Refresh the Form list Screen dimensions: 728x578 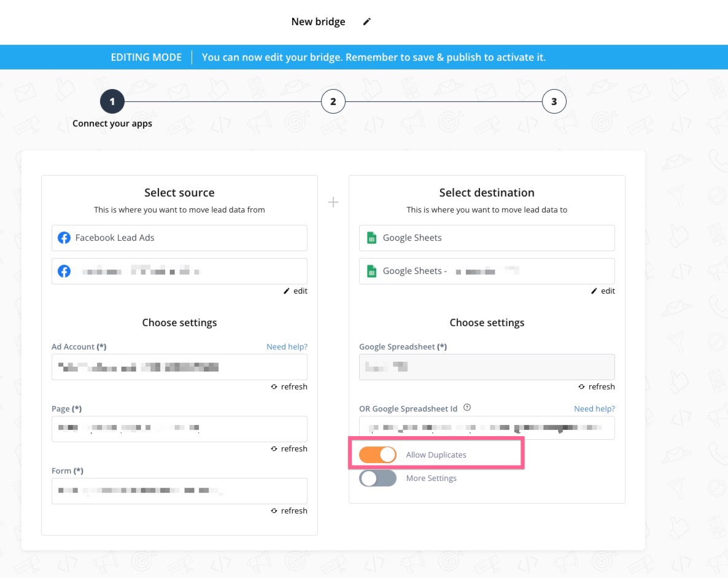288,510
